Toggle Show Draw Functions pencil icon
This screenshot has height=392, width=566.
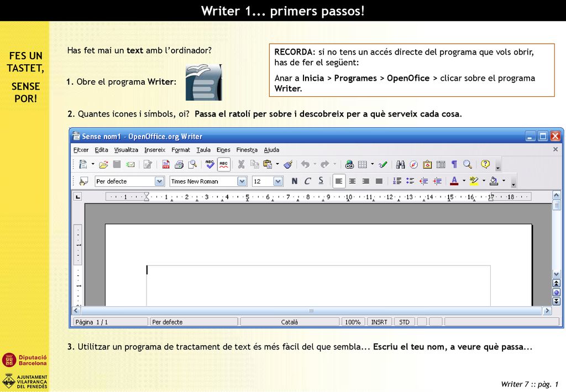tap(383, 165)
